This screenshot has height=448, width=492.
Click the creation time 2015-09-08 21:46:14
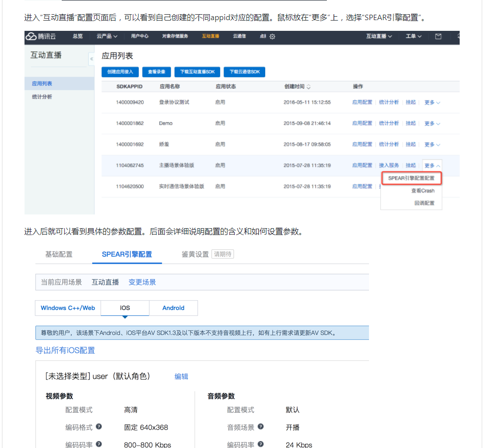click(x=307, y=123)
